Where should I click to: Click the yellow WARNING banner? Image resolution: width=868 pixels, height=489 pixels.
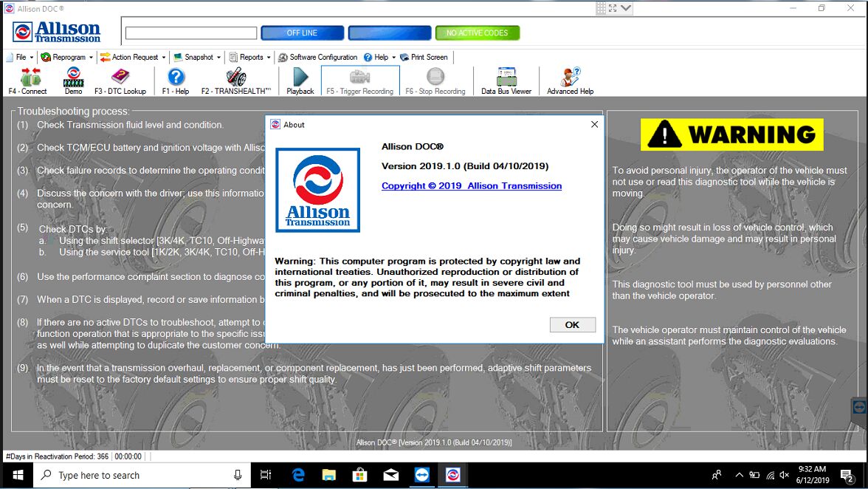coord(732,134)
